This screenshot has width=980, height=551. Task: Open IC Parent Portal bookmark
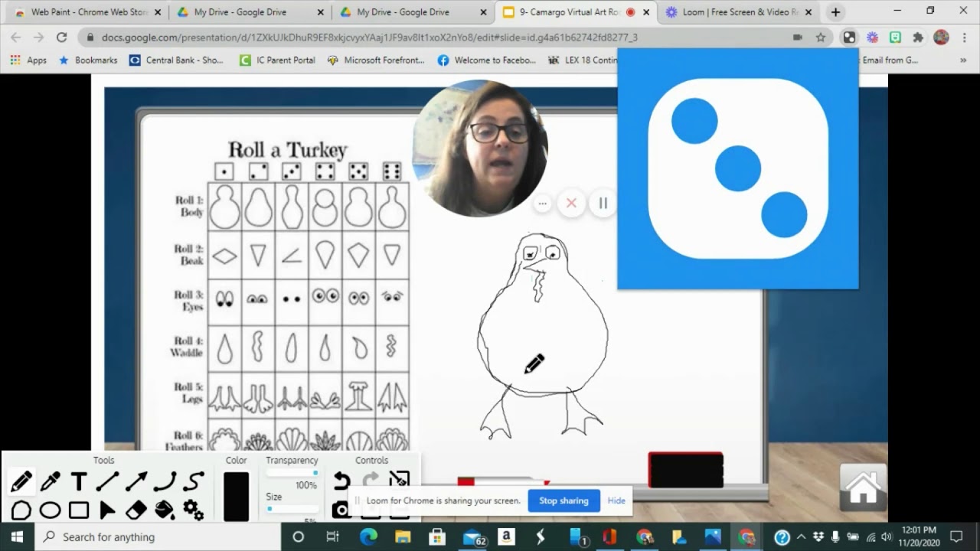277,60
